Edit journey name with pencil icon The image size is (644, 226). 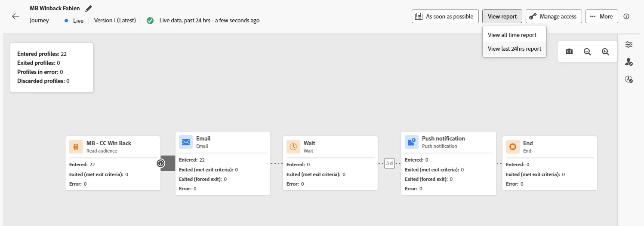click(89, 9)
